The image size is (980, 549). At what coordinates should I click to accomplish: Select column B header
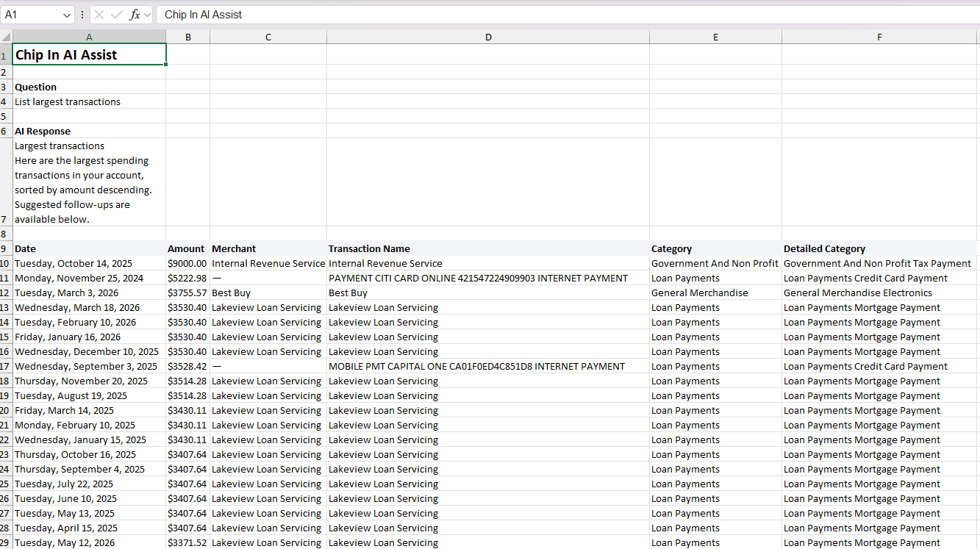[x=188, y=37]
